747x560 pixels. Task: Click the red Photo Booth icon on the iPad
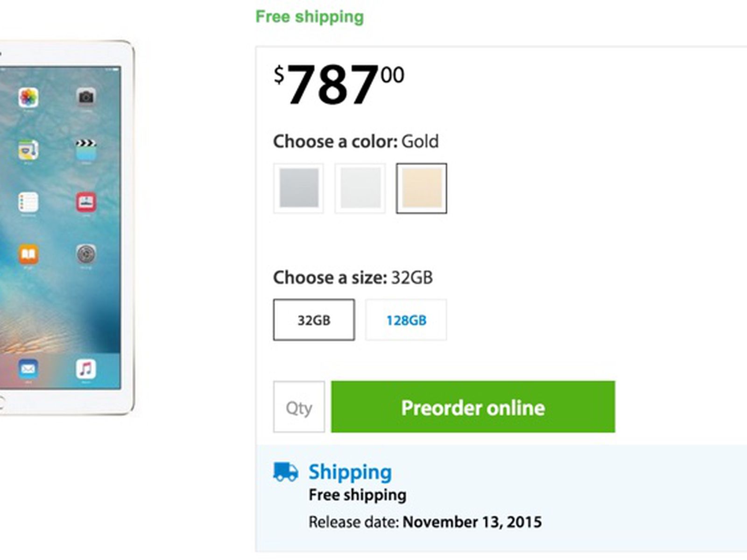tap(86, 202)
